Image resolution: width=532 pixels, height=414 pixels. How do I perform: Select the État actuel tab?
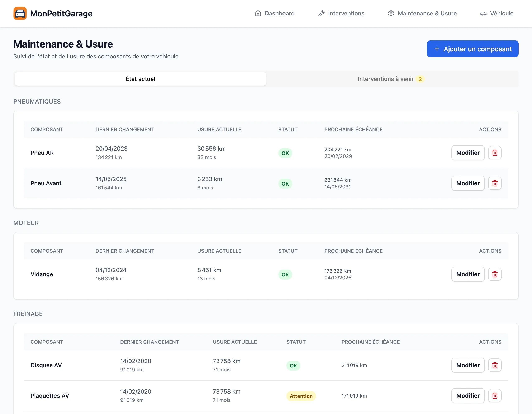click(140, 79)
